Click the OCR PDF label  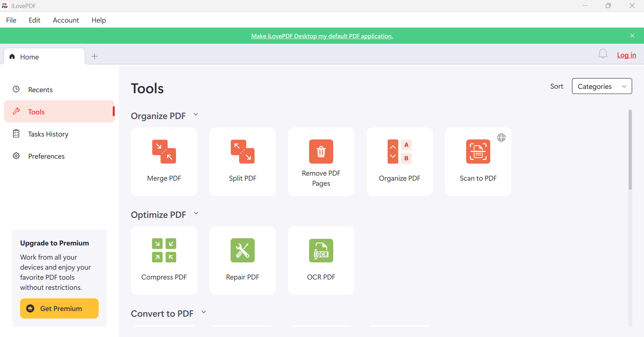pyautogui.click(x=321, y=277)
